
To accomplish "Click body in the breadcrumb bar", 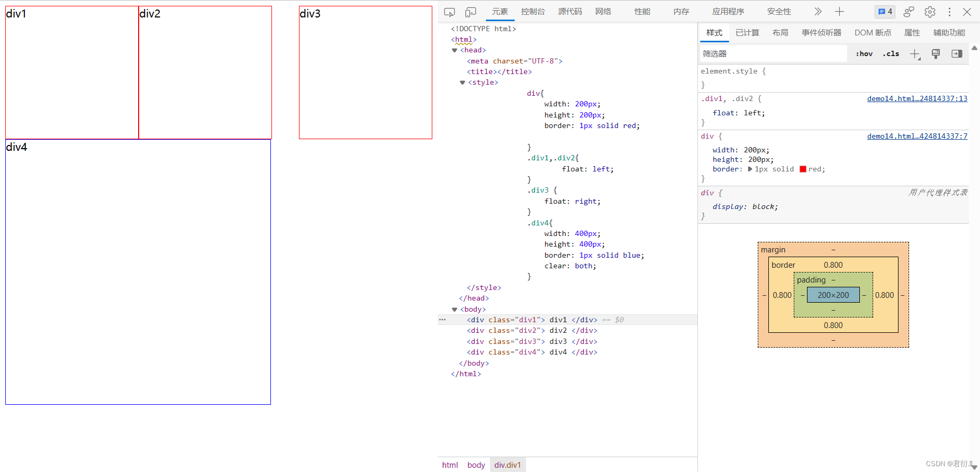I will [x=476, y=465].
